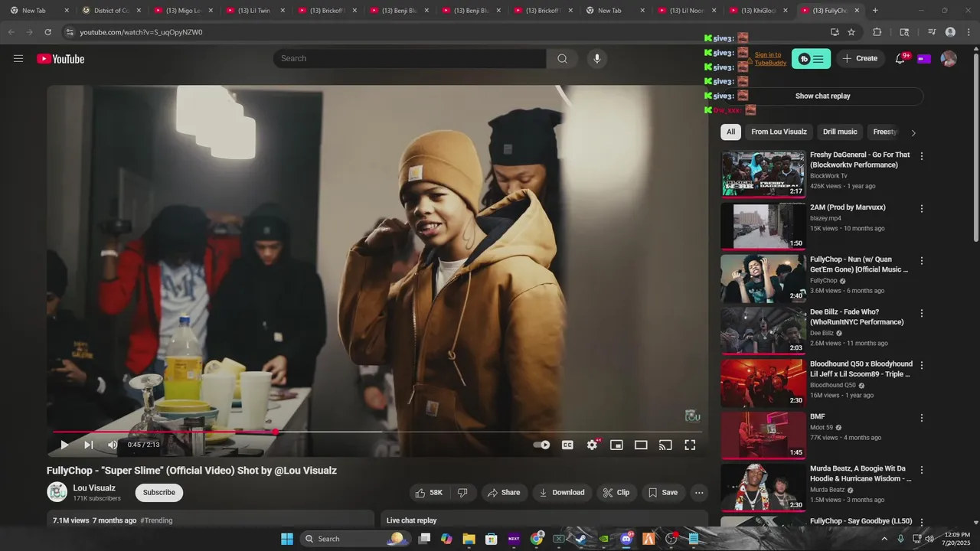This screenshot has height=551, width=980.
Task: Dislike this video
Action: (462, 493)
